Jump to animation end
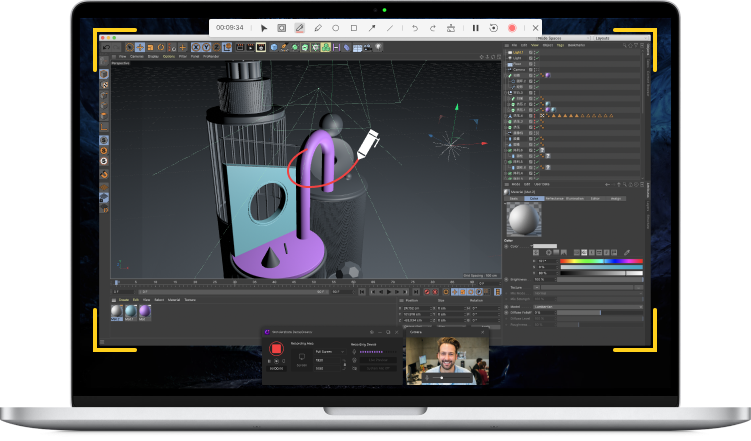Image resolution: width=751 pixels, height=441 pixels. point(416,292)
